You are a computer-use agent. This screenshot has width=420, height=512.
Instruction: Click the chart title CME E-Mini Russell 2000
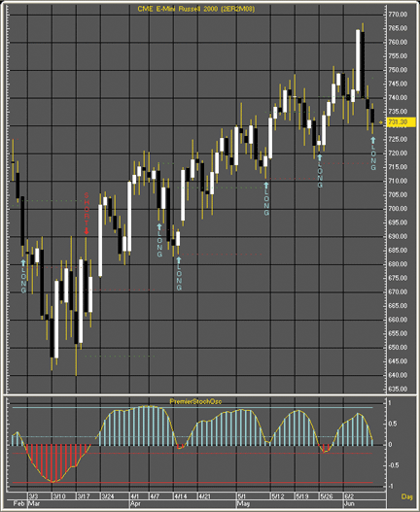click(196, 9)
